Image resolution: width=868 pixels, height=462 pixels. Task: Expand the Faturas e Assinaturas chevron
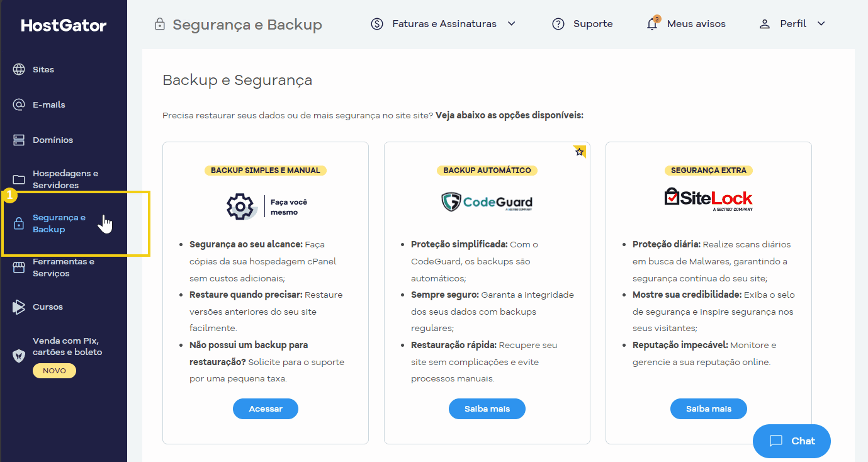pos(512,24)
